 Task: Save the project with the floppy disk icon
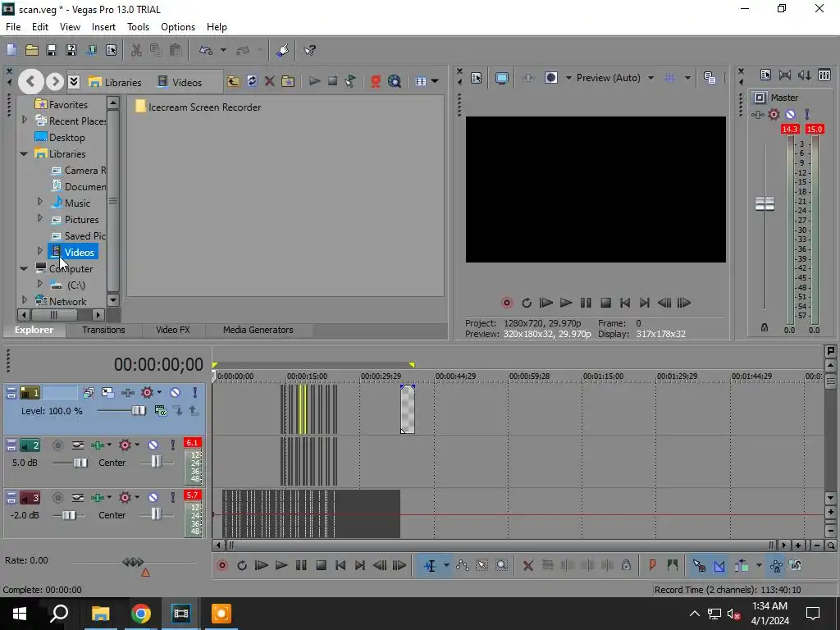click(x=52, y=50)
